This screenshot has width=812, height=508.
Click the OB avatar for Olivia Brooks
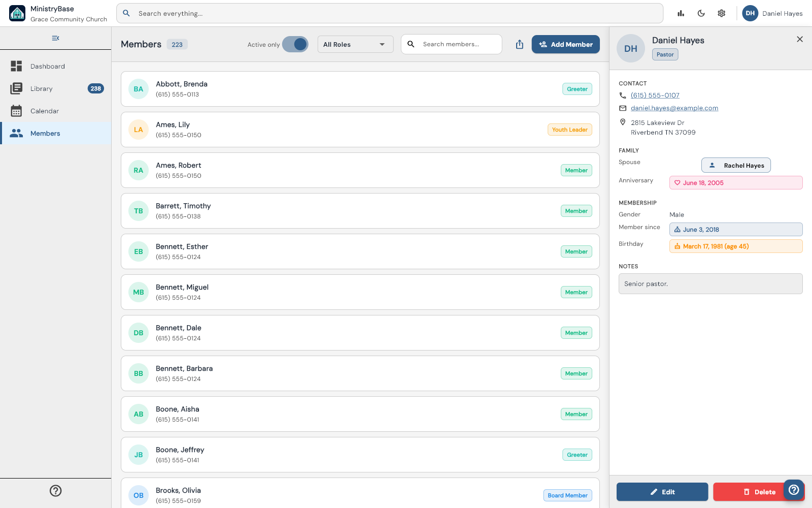tap(139, 495)
